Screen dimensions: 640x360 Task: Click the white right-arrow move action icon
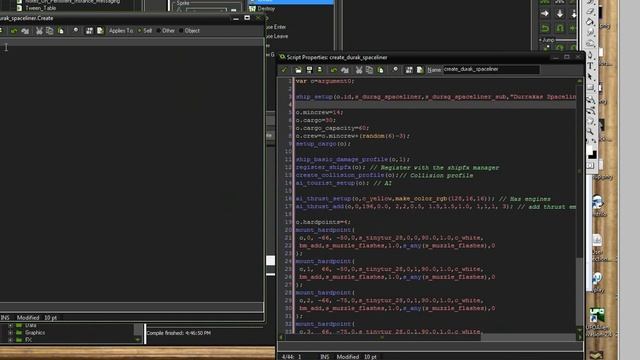(x=545, y=13)
